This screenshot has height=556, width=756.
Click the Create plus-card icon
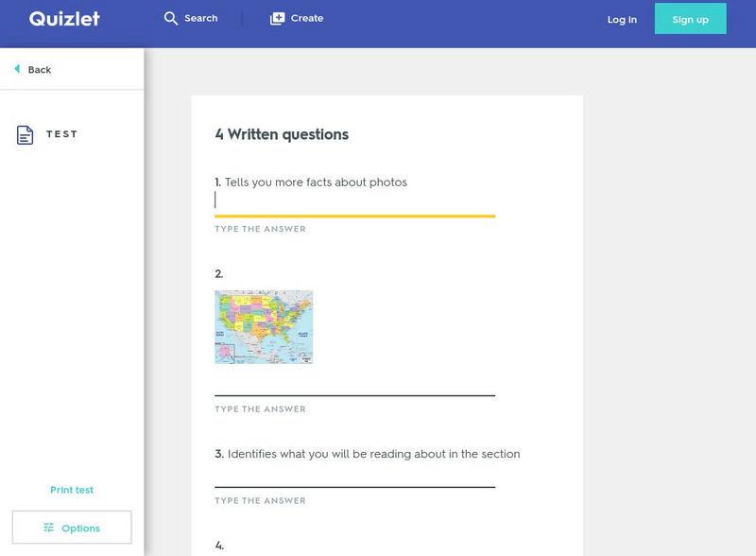click(x=277, y=18)
